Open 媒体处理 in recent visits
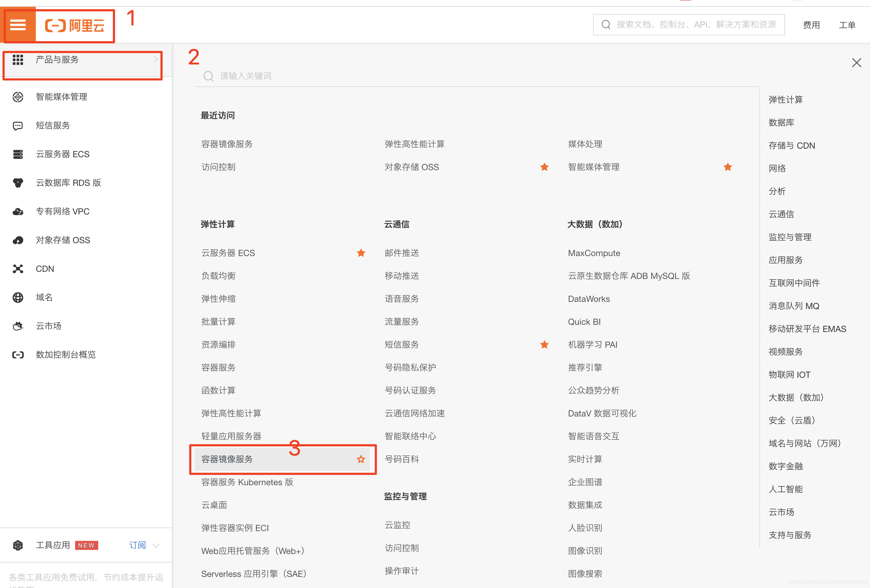870x588 pixels. coord(585,144)
